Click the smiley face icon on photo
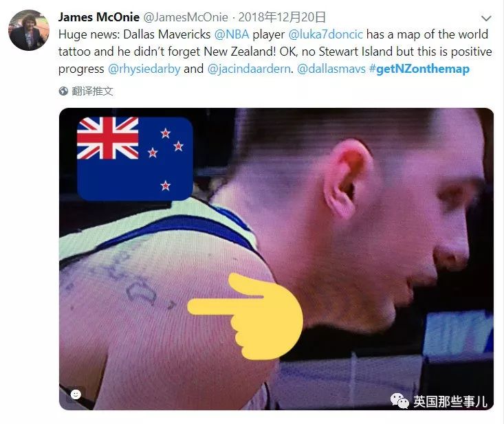This screenshot has width=504, height=424. [76, 394]
